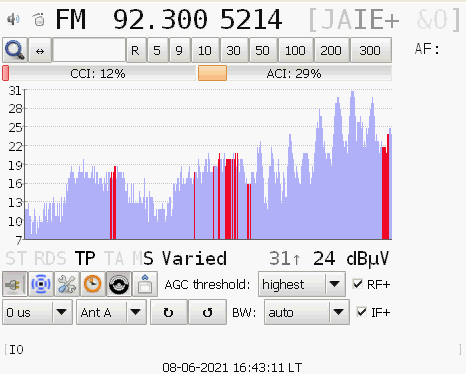
Task: Open the orange clock scheduler icon
Action: [x=93, y=284]
